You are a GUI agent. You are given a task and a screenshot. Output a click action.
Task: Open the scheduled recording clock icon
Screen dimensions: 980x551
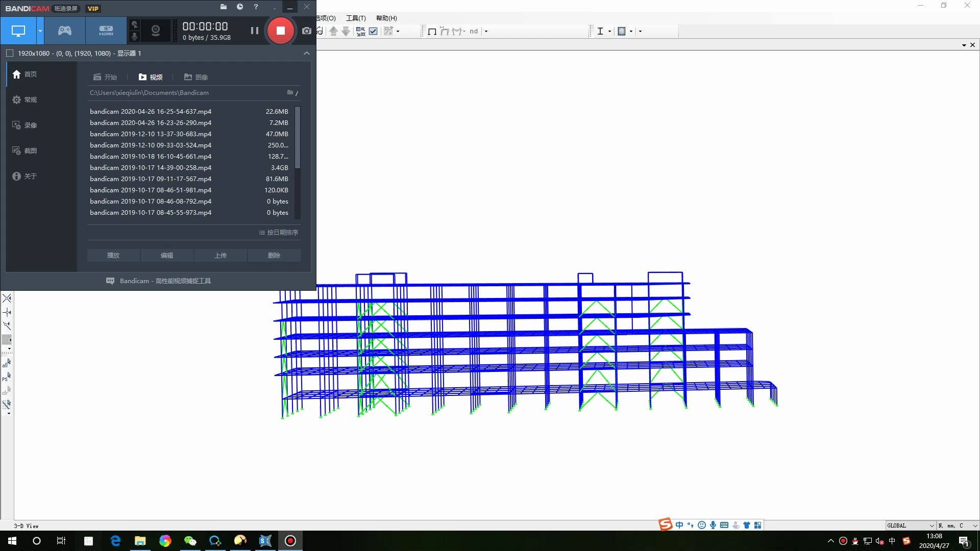[239, 7]
